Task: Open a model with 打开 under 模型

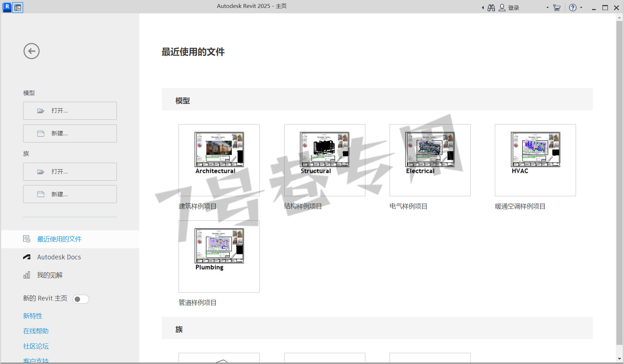Action: coord(70,111)
